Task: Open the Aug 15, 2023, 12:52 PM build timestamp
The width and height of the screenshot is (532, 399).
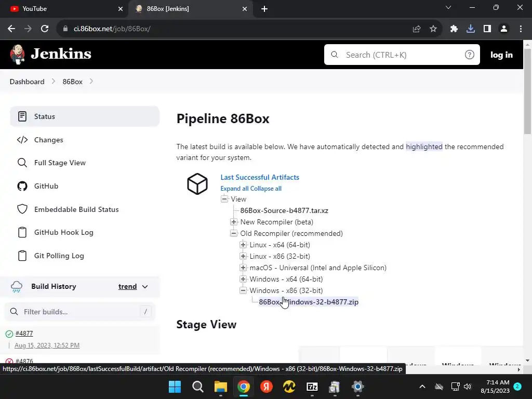Action: 47,345
